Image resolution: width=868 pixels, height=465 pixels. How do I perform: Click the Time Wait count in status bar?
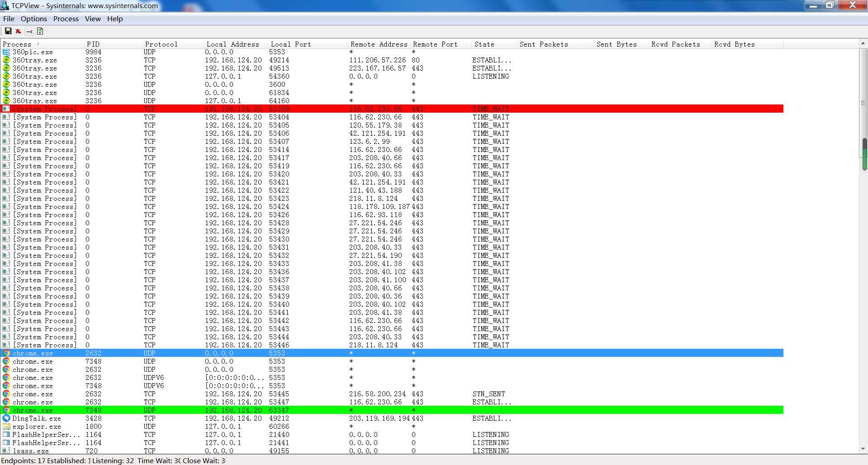click(159, 460)
